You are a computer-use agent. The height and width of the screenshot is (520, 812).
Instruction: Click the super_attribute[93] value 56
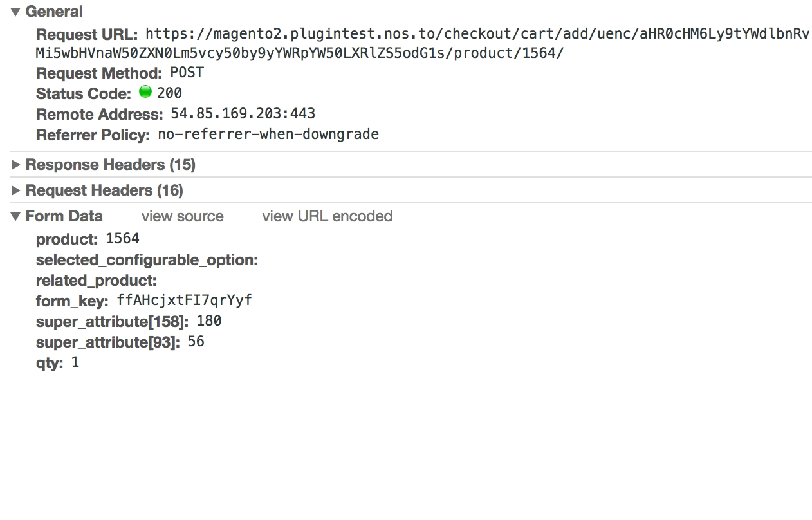pos(196,342)
